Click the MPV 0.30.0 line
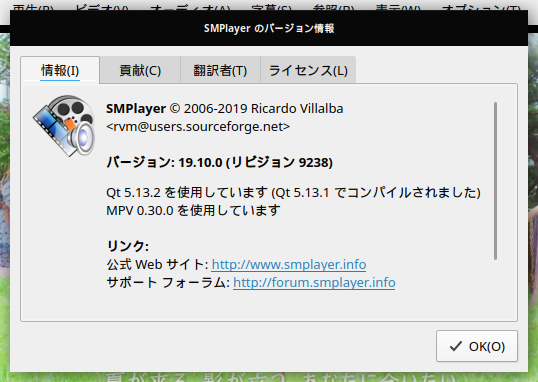538x382 pixels. click(193, 210)
